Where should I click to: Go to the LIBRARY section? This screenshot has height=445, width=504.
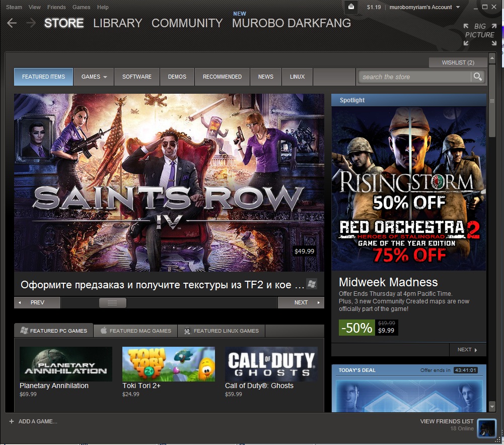point(118,23)
